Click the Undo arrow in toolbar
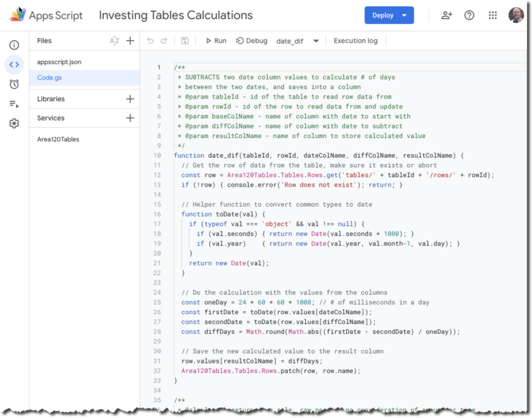 [151, 41]
